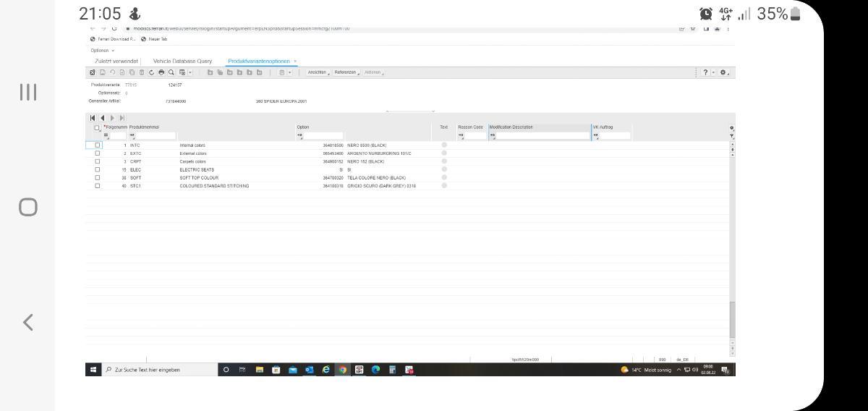Select the checkbox for INTC row
868x411 pixels.
[97, 145]
